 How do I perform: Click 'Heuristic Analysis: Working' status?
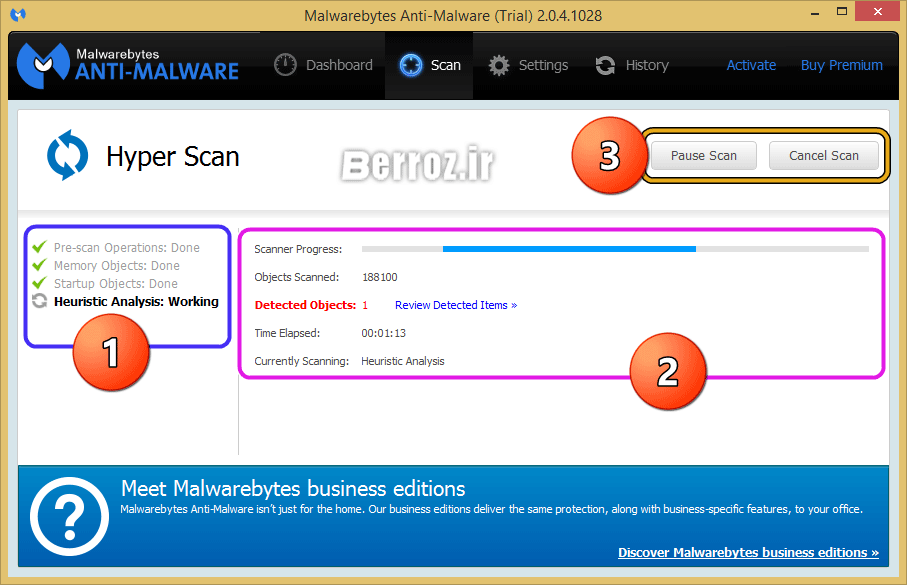pyautogui.click(x=136, y=301)
